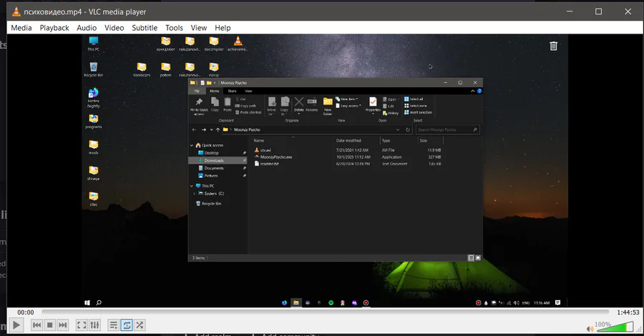Click the Name column header in the video

tap(259, 141)
